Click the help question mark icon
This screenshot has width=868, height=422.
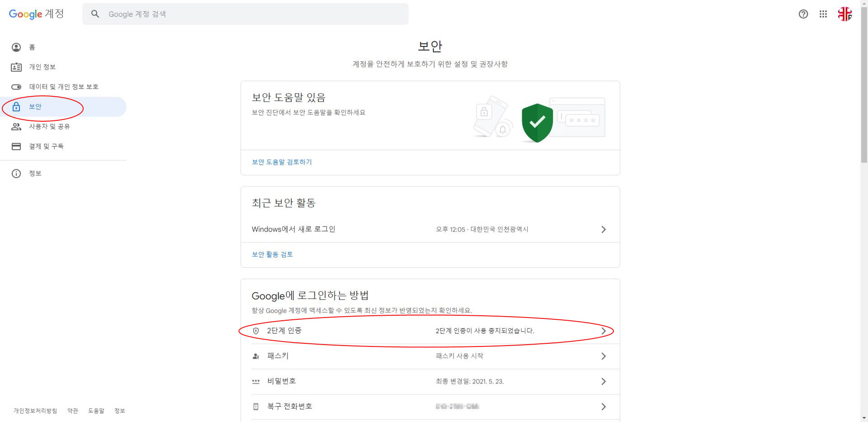[x=803, y=14]
